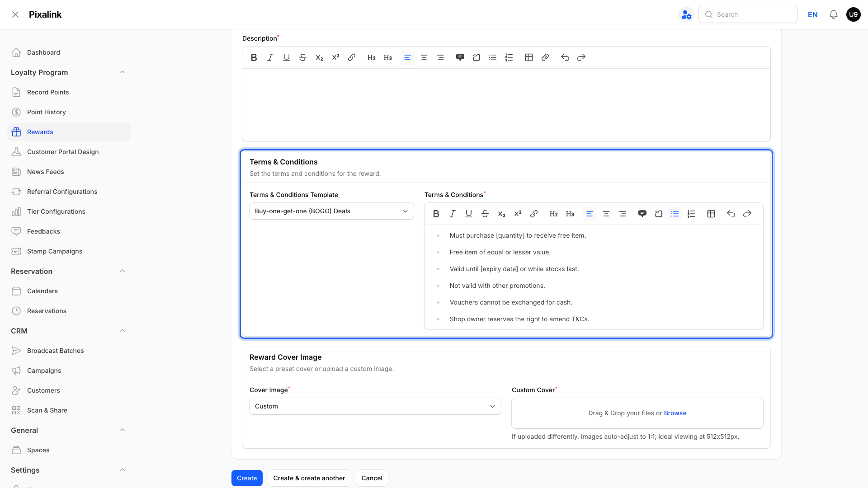This screenshot has height=488, width=868.
Task: Toggle italic in Terms & Conditions editor
Action: tap(453, 214)
